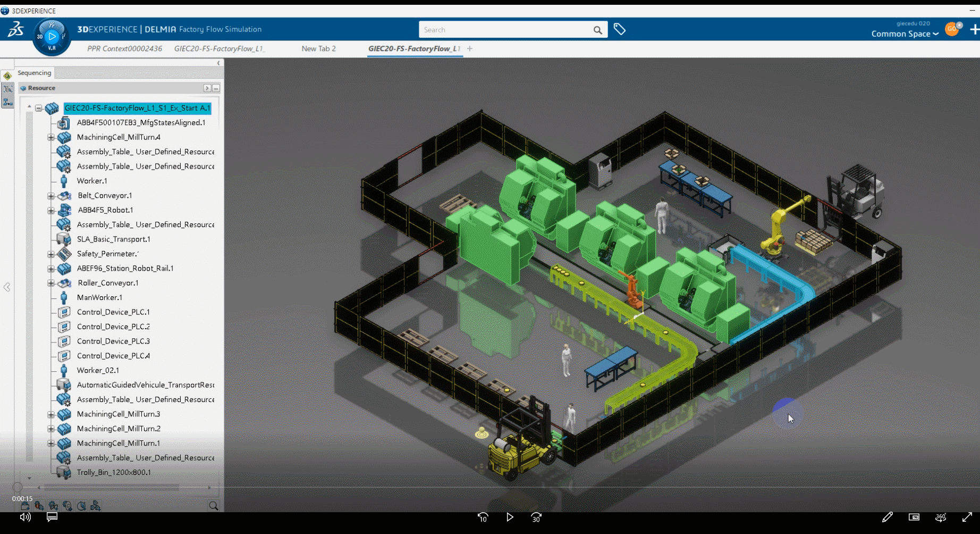Switch to PPR Context00002436 tab

tap(124, 48)
